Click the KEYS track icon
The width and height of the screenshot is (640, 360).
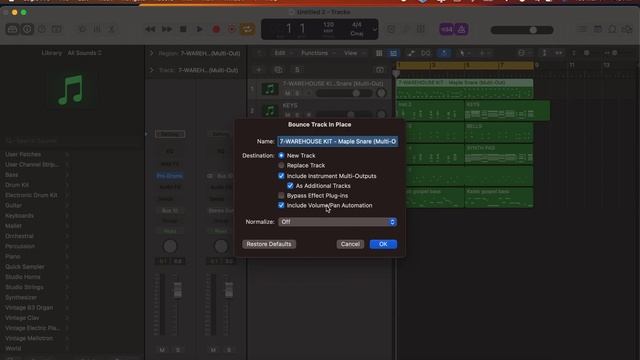(x=270, y=110)
